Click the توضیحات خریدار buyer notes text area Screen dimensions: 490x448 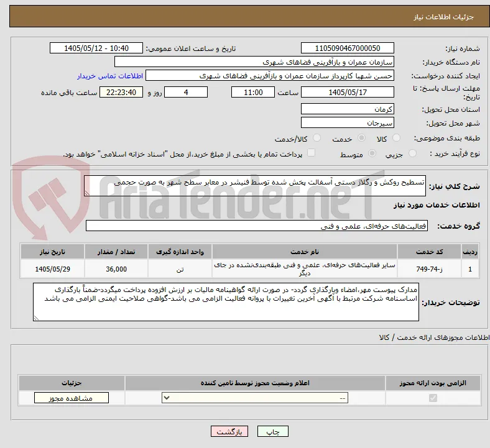(x=226, y=302)
